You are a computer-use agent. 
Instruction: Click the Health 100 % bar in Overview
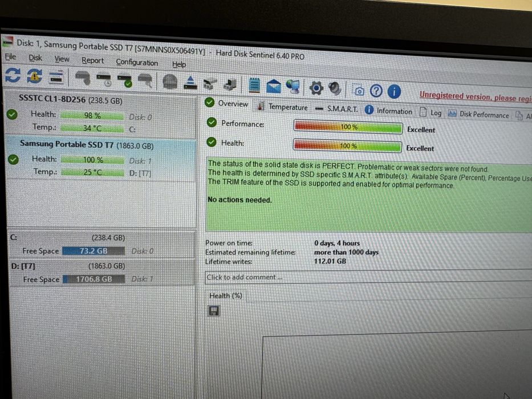[347, 146]
